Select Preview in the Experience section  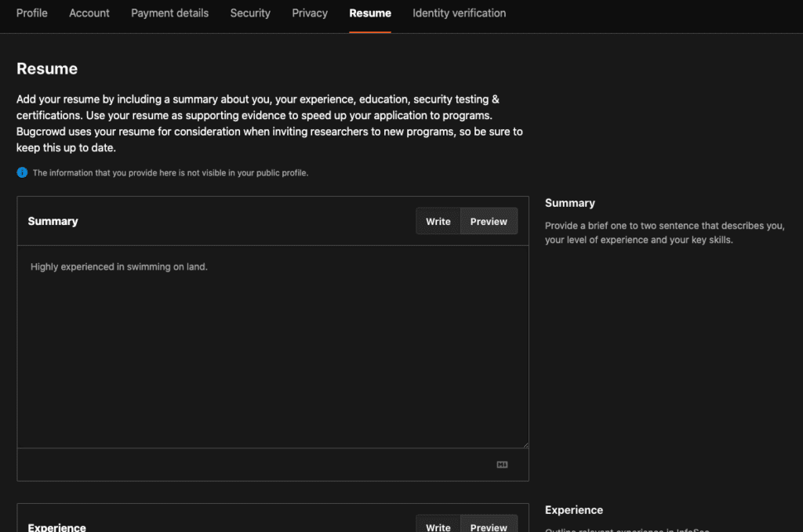click(x=489, y=527)
